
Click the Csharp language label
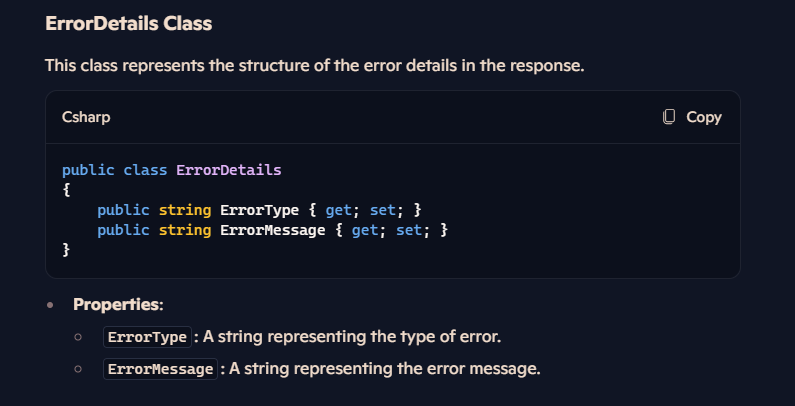(86, 118)
